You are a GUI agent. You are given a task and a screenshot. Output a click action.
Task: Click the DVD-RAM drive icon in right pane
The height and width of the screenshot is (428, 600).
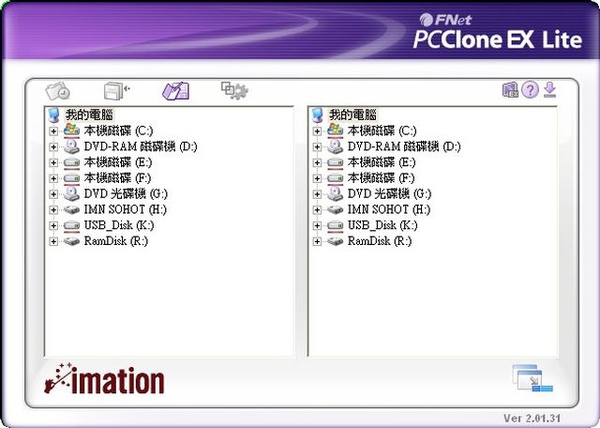pos(335,146)
